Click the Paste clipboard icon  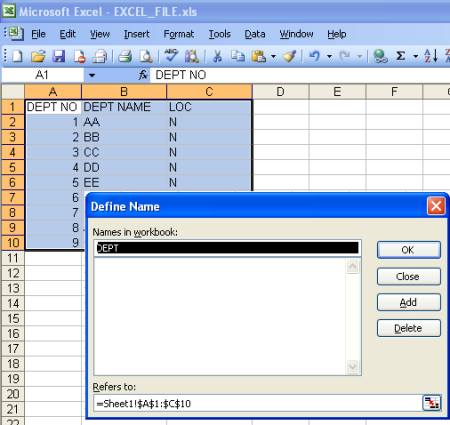[x=259, y=56]
